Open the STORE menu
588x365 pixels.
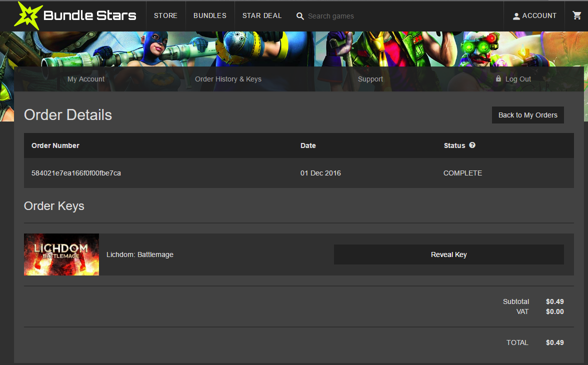coord(166,16)
